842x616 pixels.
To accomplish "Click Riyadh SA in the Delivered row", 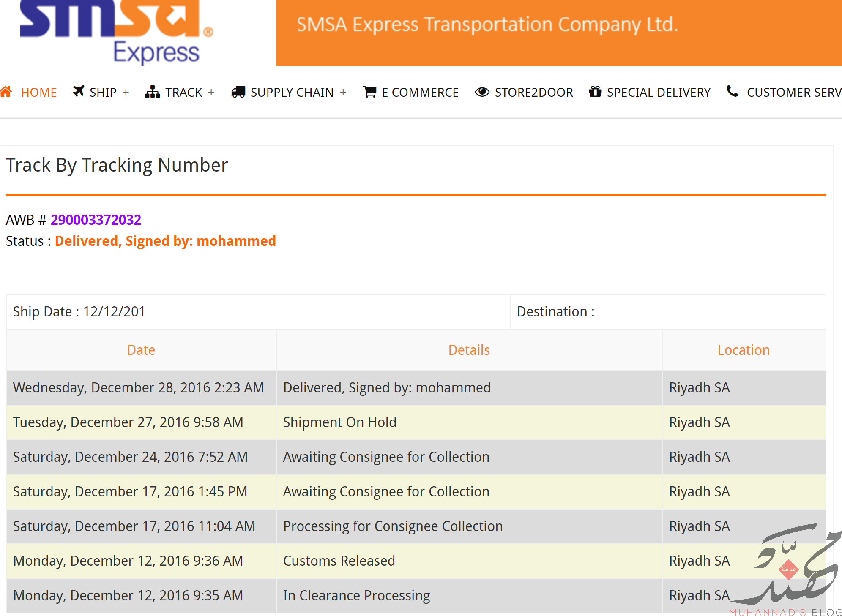I will coord(700,388).
